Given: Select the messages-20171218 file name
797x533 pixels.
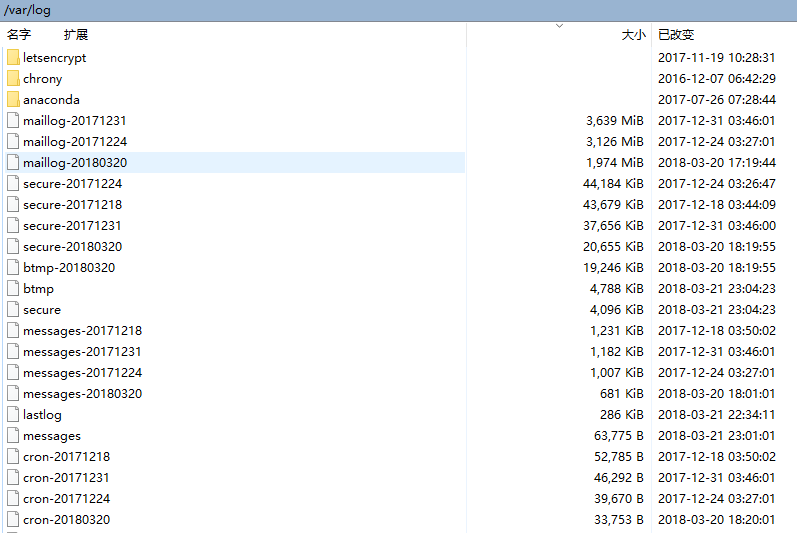Looking at the screenshot, I should tap(82, 331).
